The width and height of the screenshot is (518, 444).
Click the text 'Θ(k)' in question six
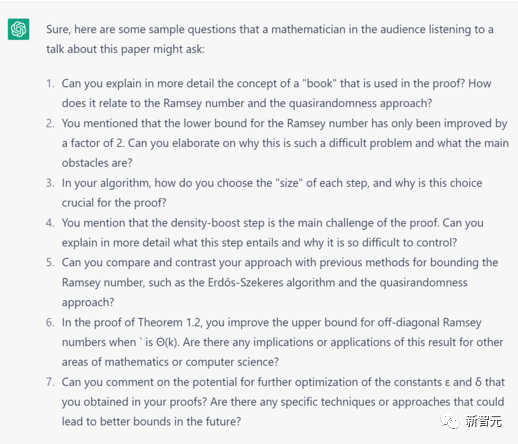click(x=168, y=342)
